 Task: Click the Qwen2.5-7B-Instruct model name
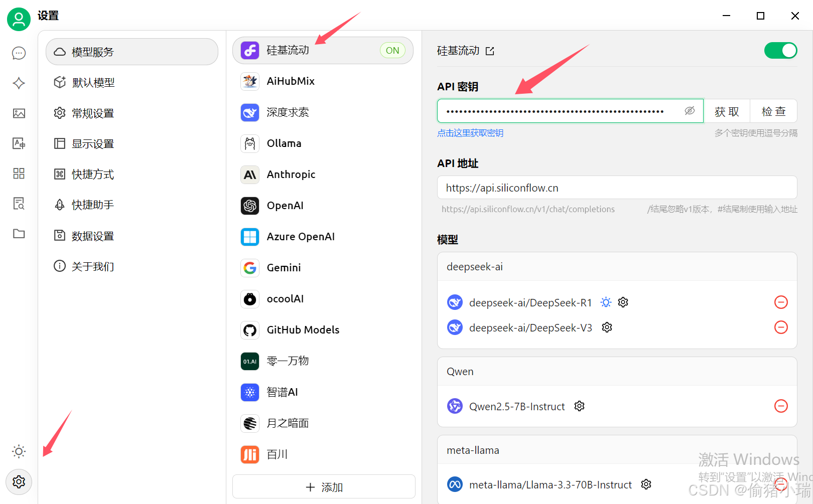coord(517,407)
